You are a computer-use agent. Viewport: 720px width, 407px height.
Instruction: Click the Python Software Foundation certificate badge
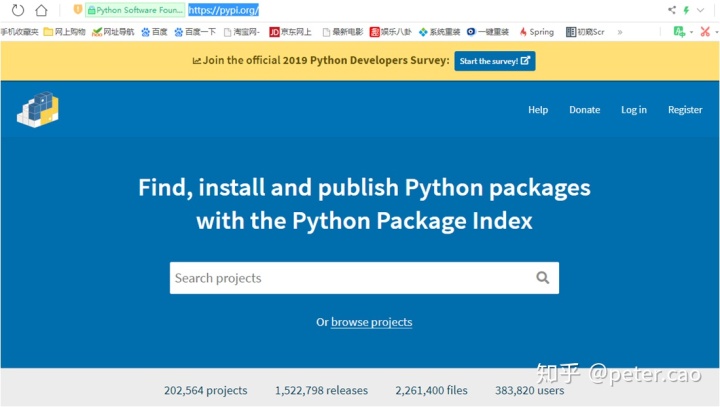tap(135, 10)
